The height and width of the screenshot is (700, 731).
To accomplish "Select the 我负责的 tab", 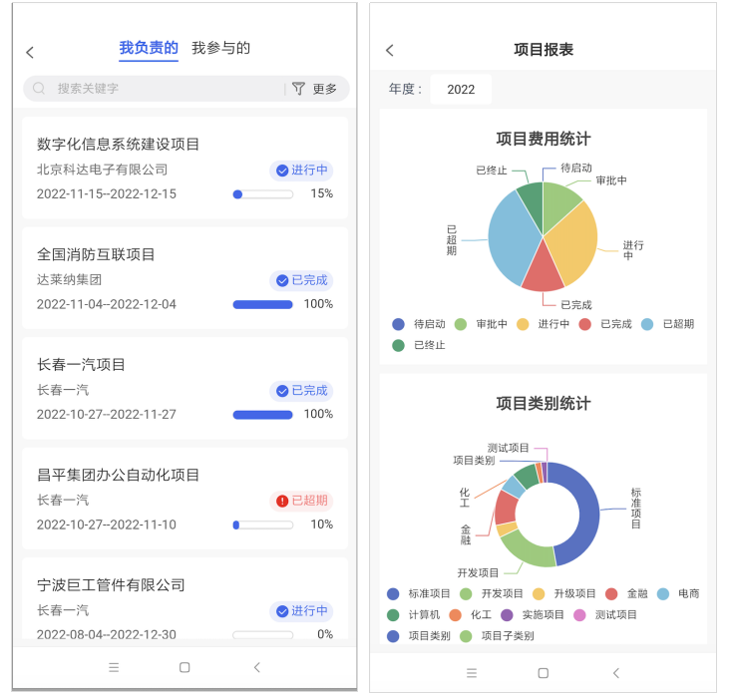I will point(149,48).
